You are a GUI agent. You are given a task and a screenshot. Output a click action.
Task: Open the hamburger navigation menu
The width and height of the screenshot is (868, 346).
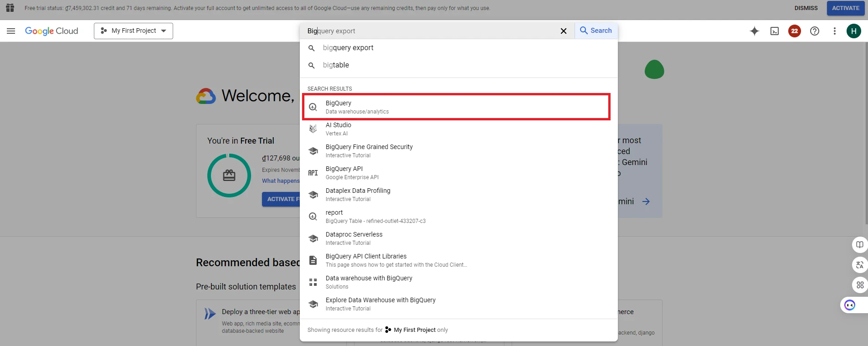pyautogui.click(x=11, y=31)
